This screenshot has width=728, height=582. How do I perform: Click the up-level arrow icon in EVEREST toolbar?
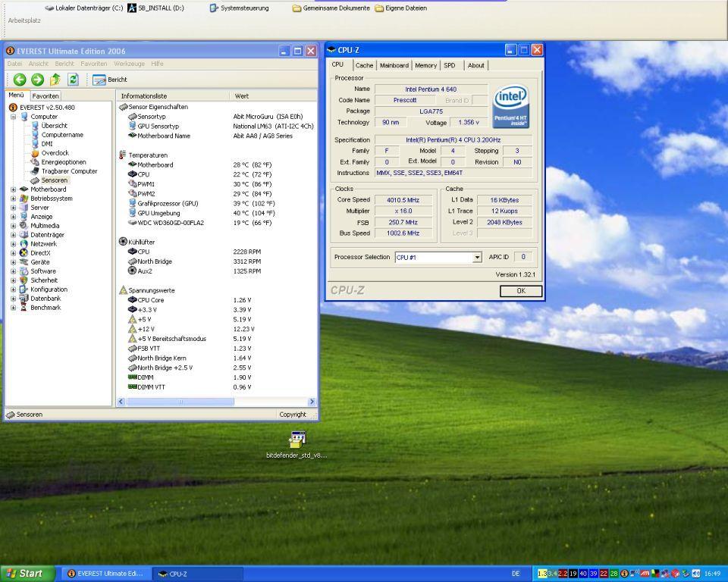[x=55, y=80]
